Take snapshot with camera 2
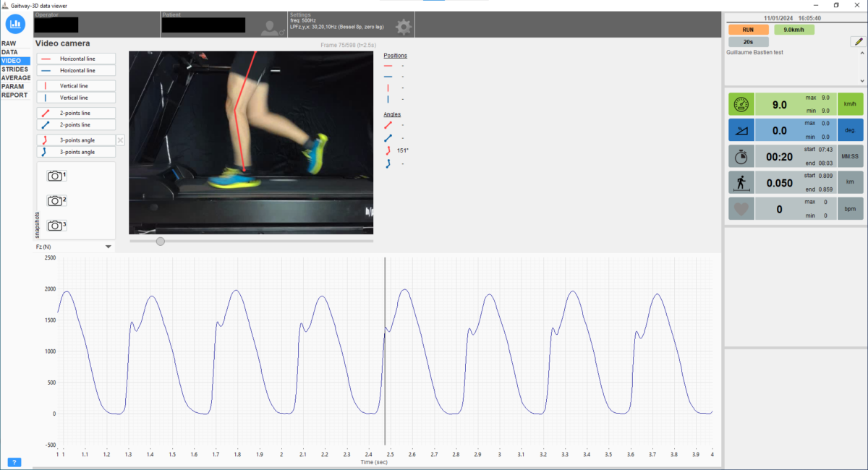868x470 pixels. (56, 200)
